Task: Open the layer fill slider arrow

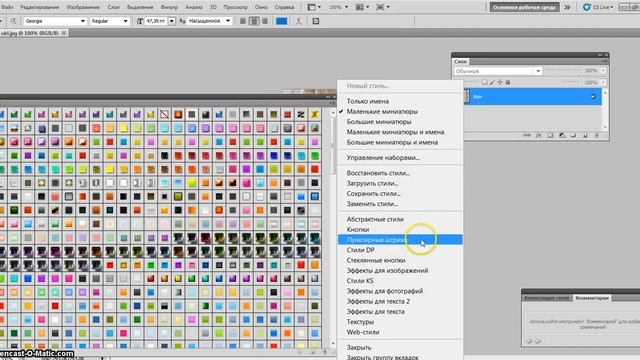Action: pyautogui.click(x=603, y=82)
